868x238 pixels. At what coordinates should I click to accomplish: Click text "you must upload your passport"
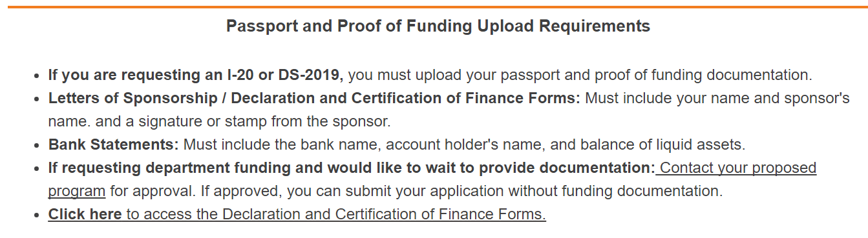coord(454,75)
